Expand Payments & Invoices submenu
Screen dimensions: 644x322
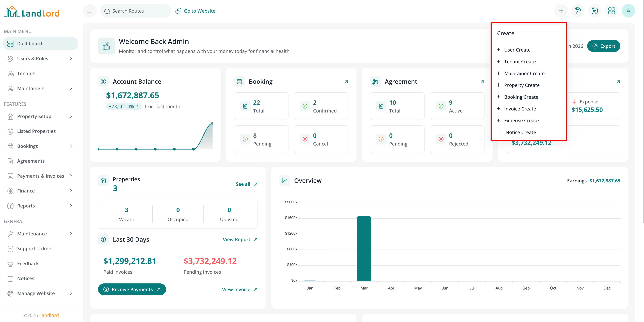coord(40,176)
